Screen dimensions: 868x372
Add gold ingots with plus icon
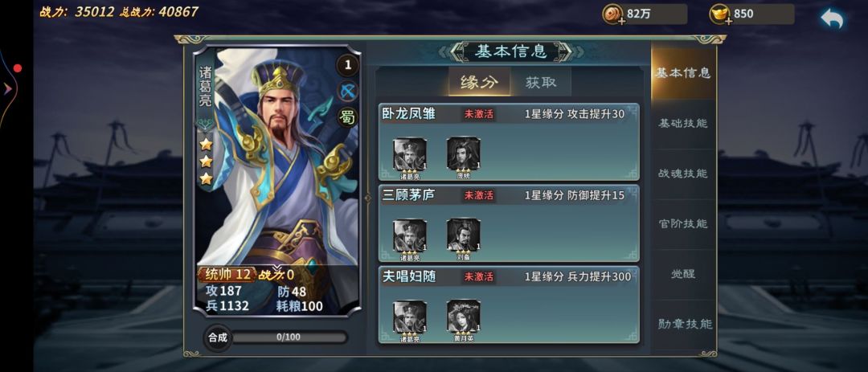click(x=720, y=14)
